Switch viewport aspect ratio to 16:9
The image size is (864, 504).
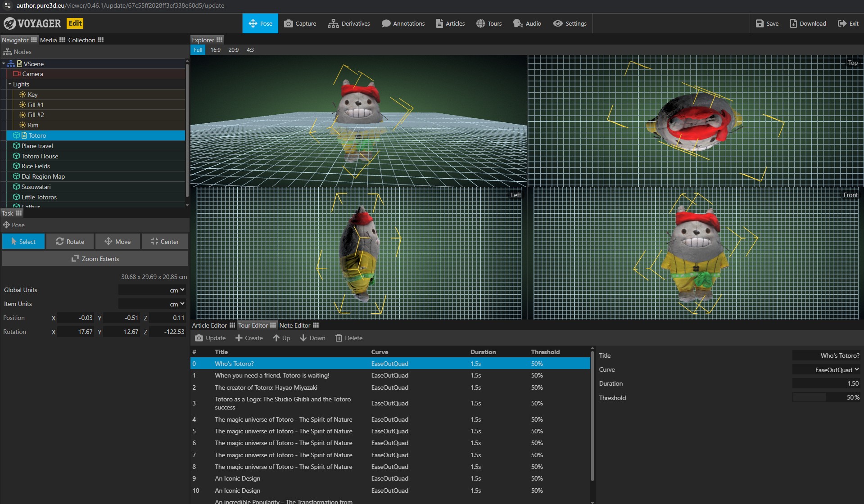215,50
